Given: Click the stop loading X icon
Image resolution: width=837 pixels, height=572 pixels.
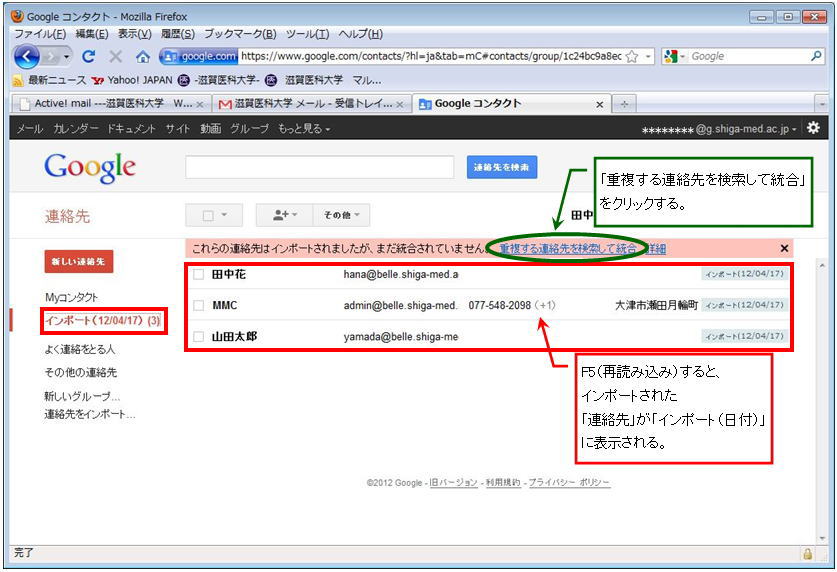Looking at the screenshot, I should tap(115, 56).
